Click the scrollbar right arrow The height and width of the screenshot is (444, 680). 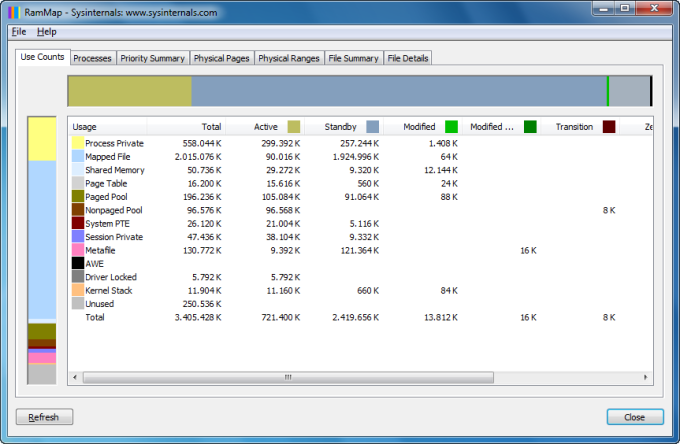pyautogui.click(x=645, y=377)
